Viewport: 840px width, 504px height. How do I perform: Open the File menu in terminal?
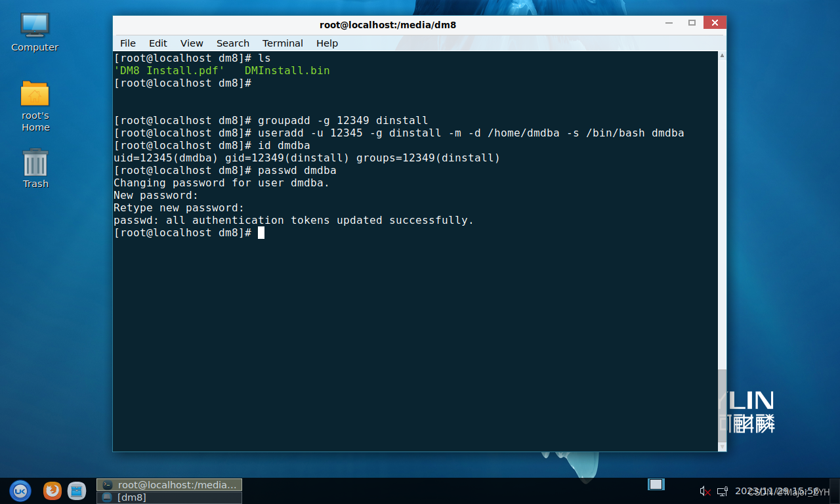128,43
